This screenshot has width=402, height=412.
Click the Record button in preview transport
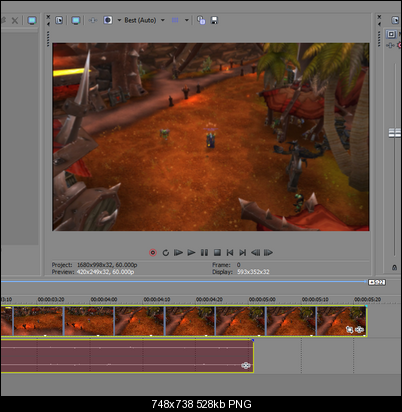153,253
